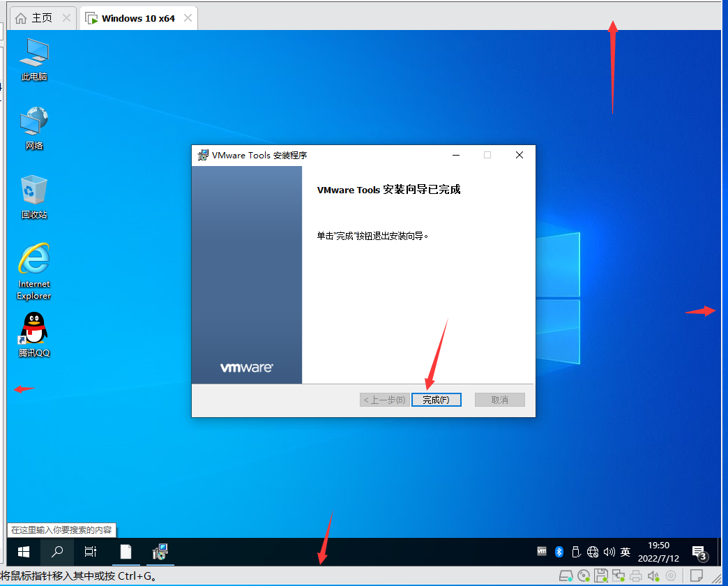Screen dimensions: 728x586
Task: Click the VMware Tools vm tray icon
Action: click(542, 551)
